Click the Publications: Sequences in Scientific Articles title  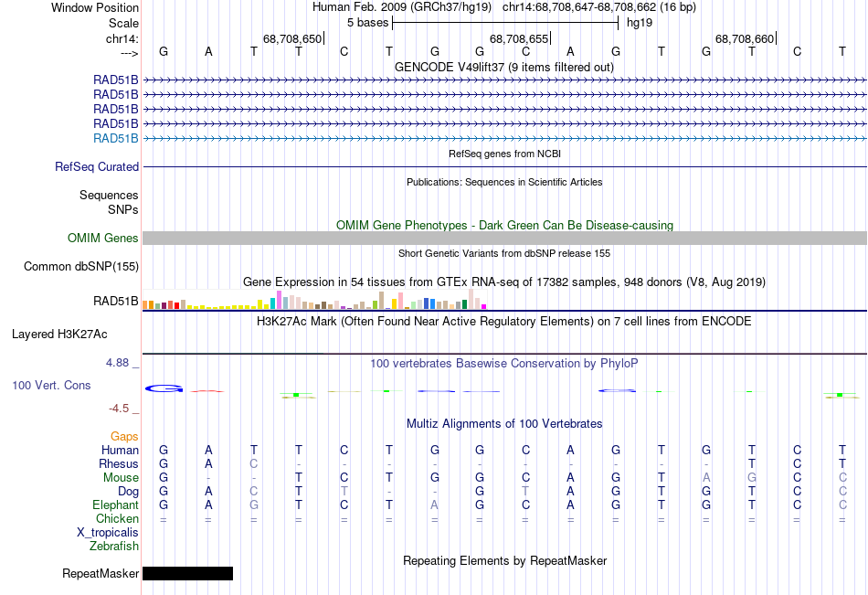click(504, 182)
